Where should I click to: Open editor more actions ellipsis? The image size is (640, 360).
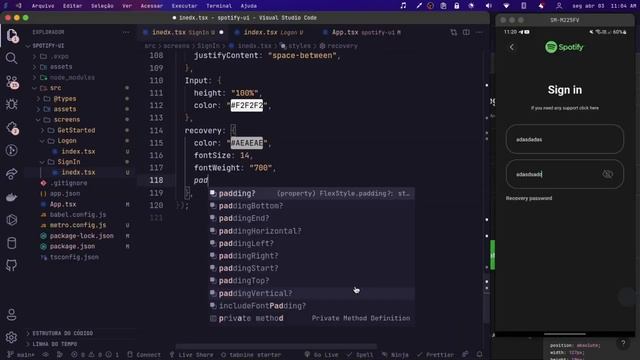click(479, 32)
